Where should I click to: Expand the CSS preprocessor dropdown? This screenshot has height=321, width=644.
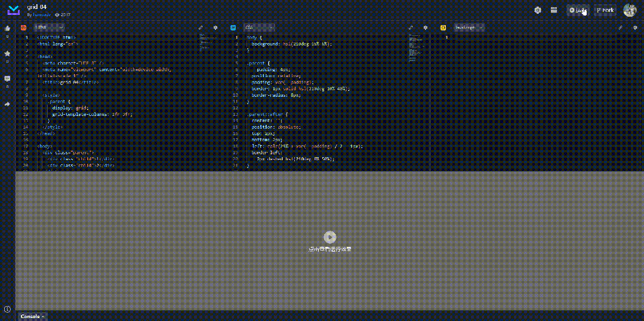(259, 27)
